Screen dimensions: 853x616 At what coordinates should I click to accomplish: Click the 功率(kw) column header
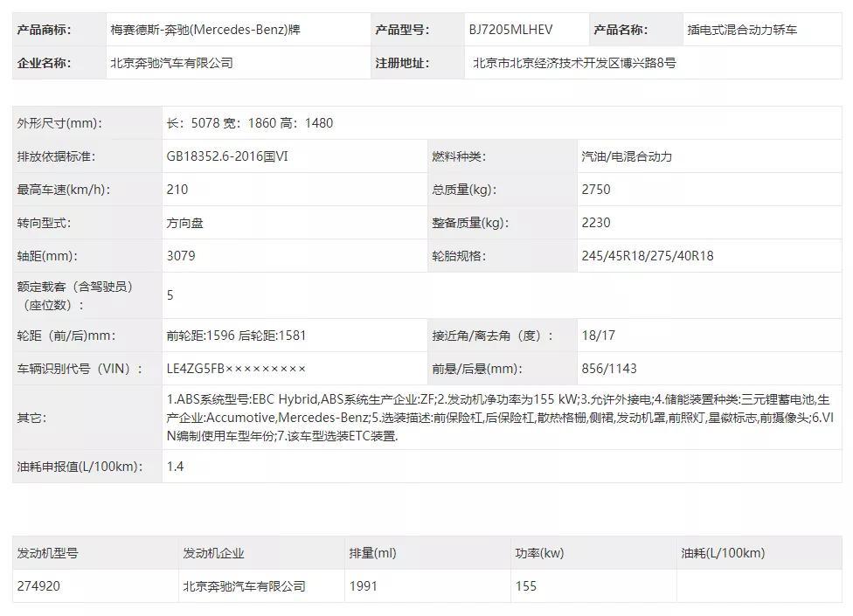point(539,553)
